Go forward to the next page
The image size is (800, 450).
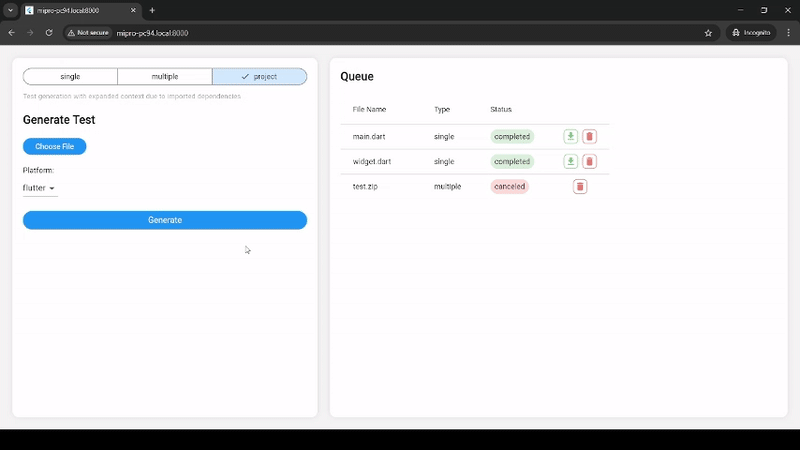[x=30, y=33]
